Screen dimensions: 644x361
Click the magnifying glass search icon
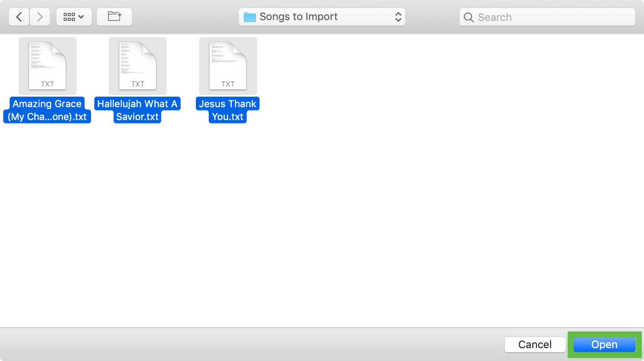(x=469, y=17)
